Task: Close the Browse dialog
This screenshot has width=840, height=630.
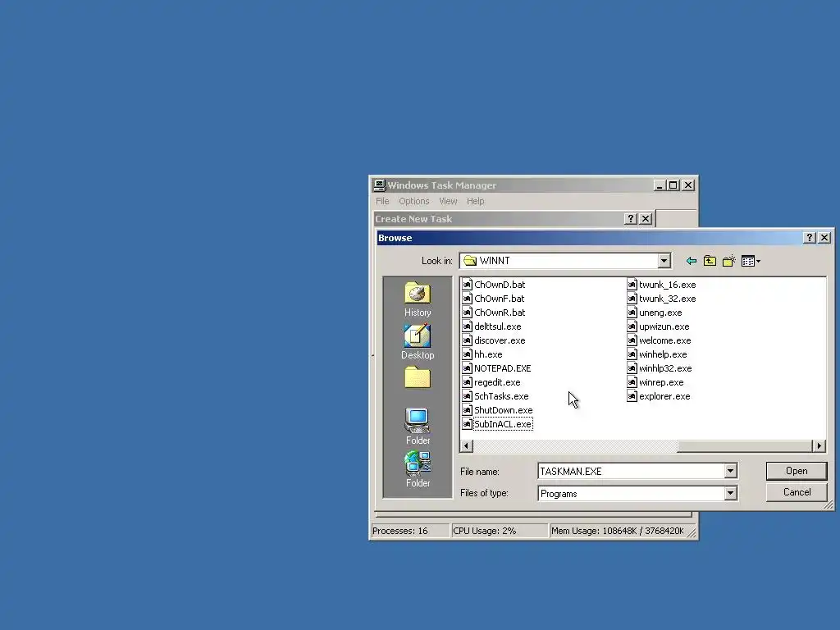Action: [x=825, y=237]
